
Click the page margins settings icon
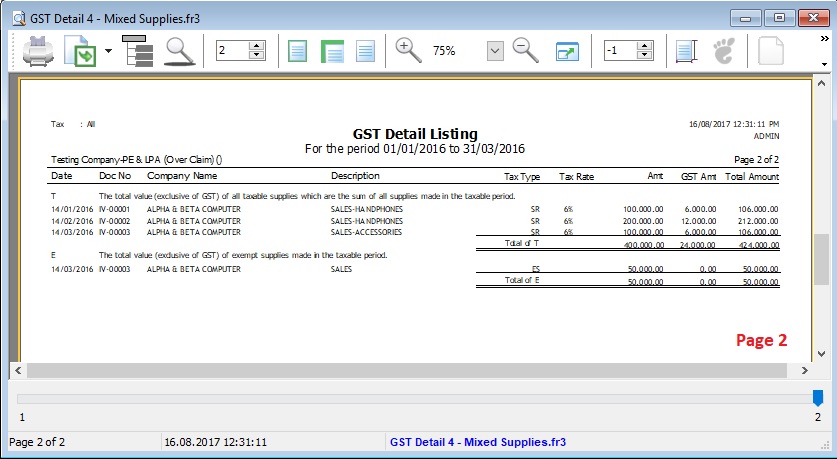(x=685, y=50)
